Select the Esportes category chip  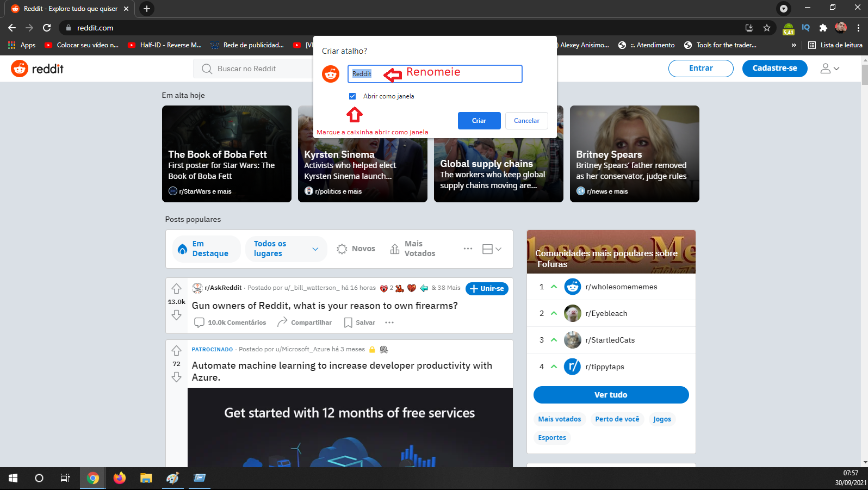552,438
